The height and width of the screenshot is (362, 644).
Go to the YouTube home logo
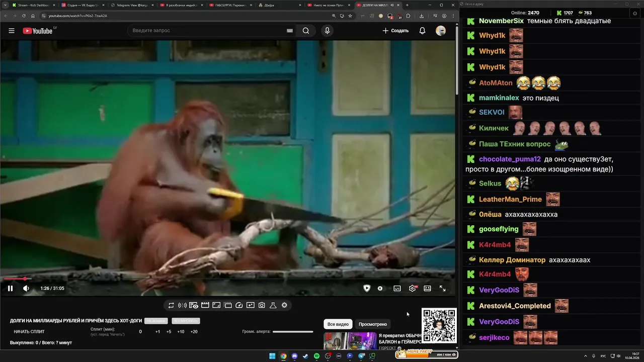pos(38,31)
